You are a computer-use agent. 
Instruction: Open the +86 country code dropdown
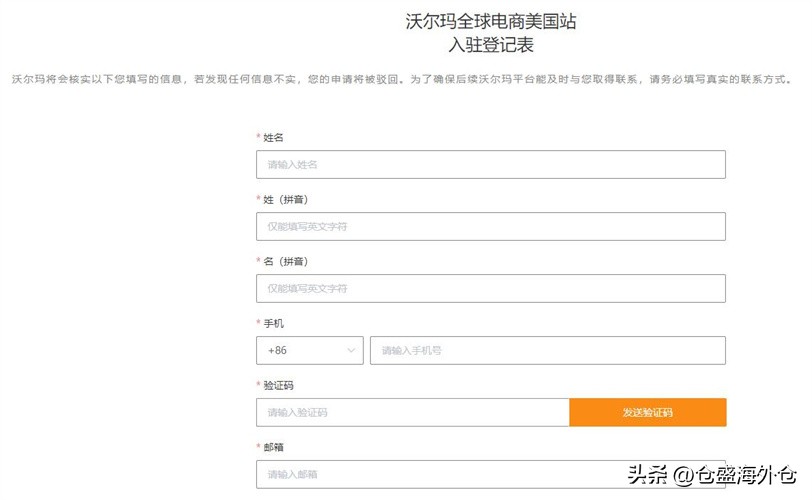[x=310, y=350]
